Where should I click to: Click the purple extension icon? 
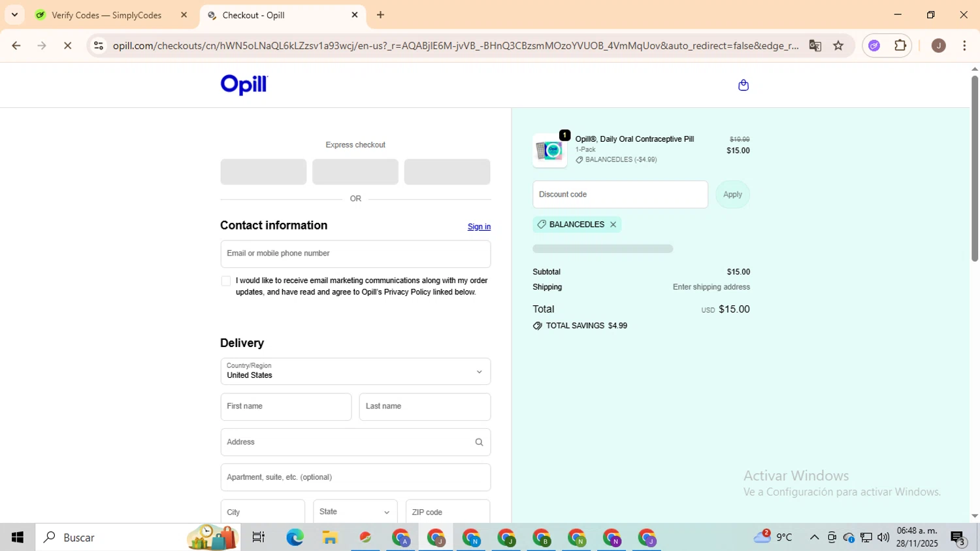pos(874,46)
